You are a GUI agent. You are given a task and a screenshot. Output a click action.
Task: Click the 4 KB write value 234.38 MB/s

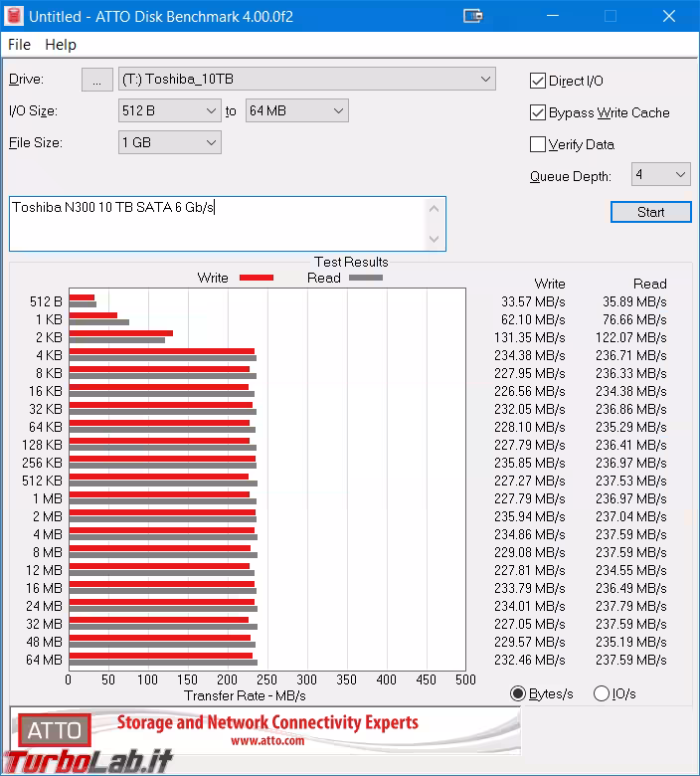click(529, 355)
